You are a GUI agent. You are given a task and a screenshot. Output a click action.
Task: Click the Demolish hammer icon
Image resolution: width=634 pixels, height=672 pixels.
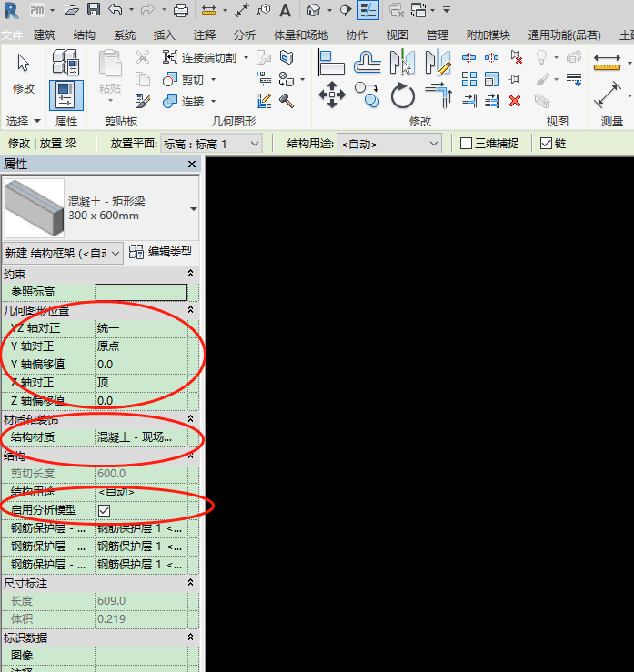(287, 101)
